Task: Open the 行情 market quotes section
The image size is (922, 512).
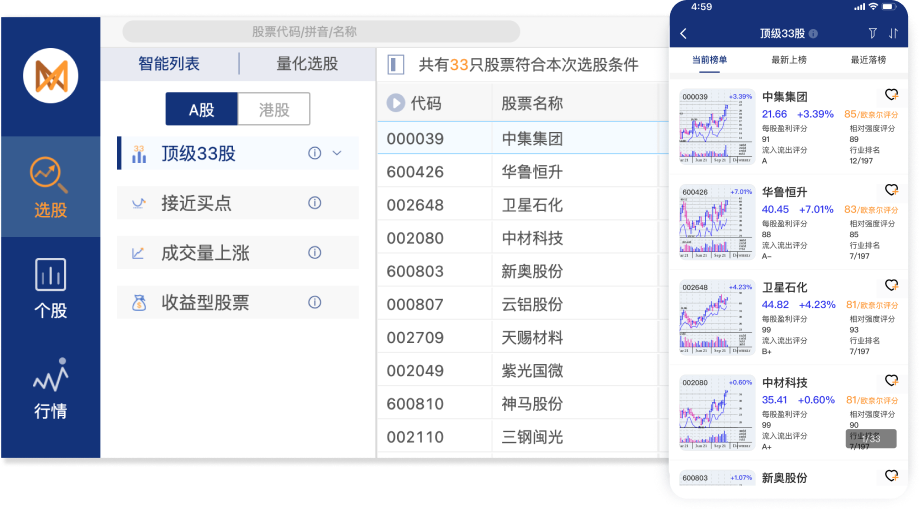Action: coord(50,388)
